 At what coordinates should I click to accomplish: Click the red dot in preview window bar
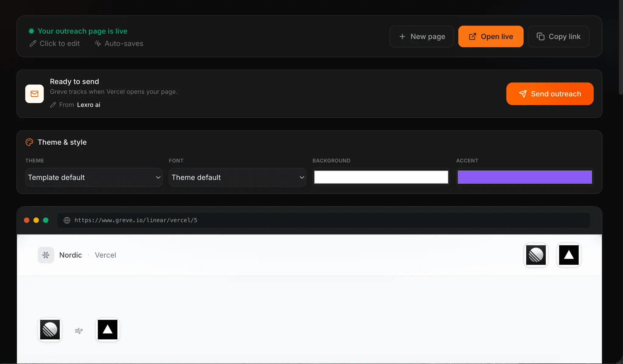(x=27, y=220)
